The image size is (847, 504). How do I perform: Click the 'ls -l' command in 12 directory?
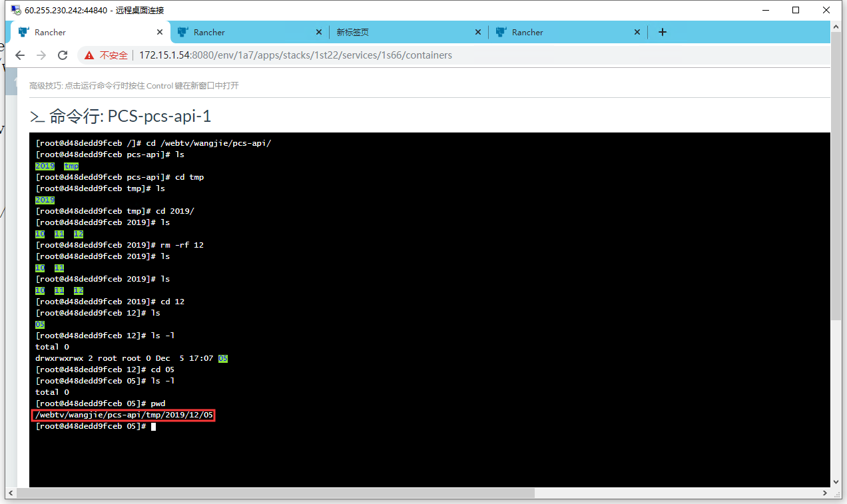coord(105,336)
